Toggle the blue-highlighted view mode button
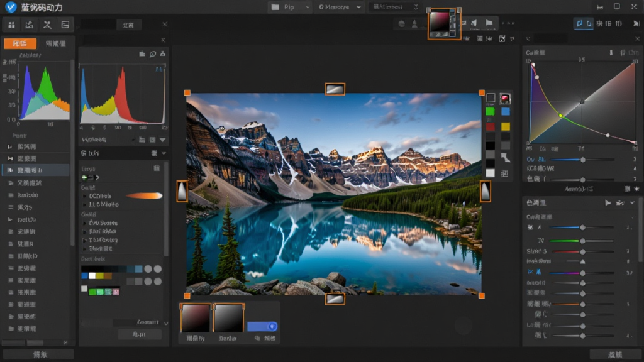This screenshot has width=644, height=362. (583, 23)
